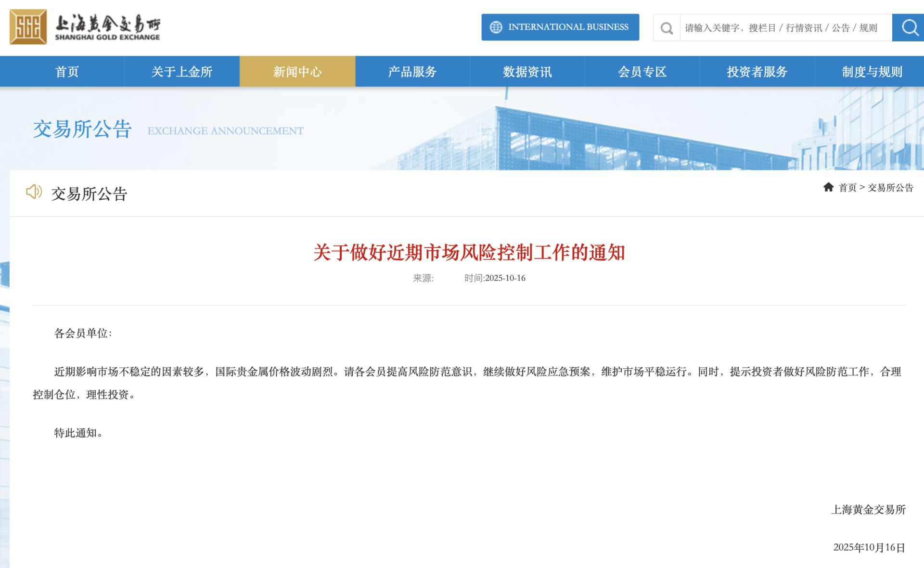Screen dimensions: 924x568
Task: Select the 新闻中心 navigation tab
Action: 297,72
